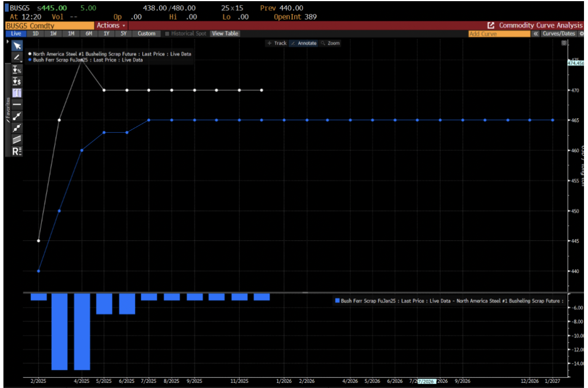Image resolution: width=588 pixels, height=388 pixels.
Task: Pick the dollar change measure tool
Action: [x=17, y=81]
